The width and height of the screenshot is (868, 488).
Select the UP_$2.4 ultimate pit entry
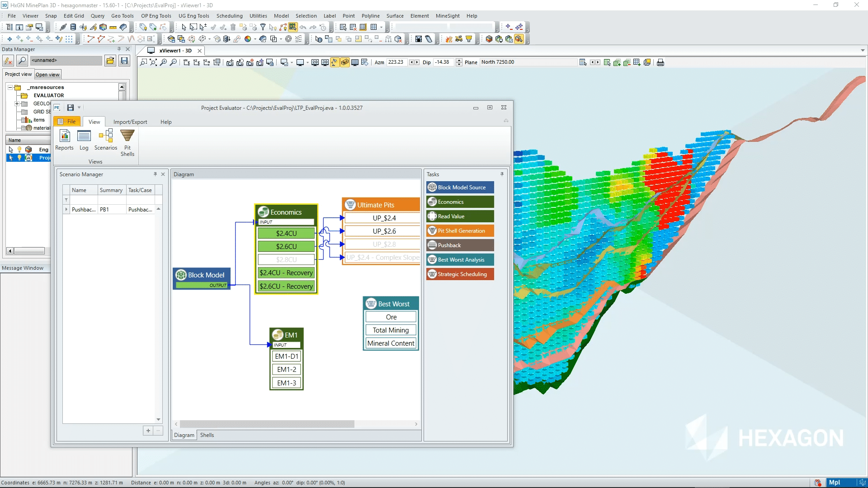pyautogui.click(x=383, y=217)
